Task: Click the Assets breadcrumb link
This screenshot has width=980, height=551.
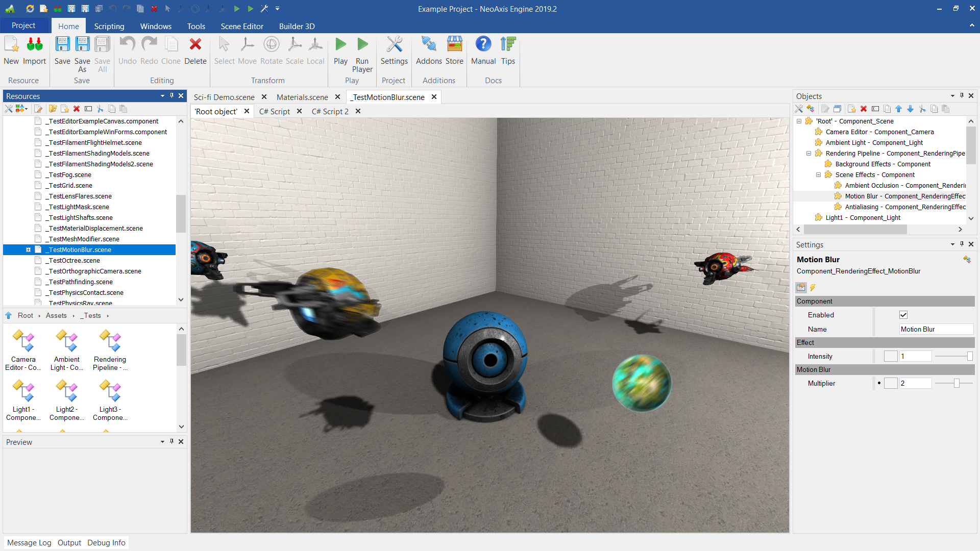Action: click(56, 315)
